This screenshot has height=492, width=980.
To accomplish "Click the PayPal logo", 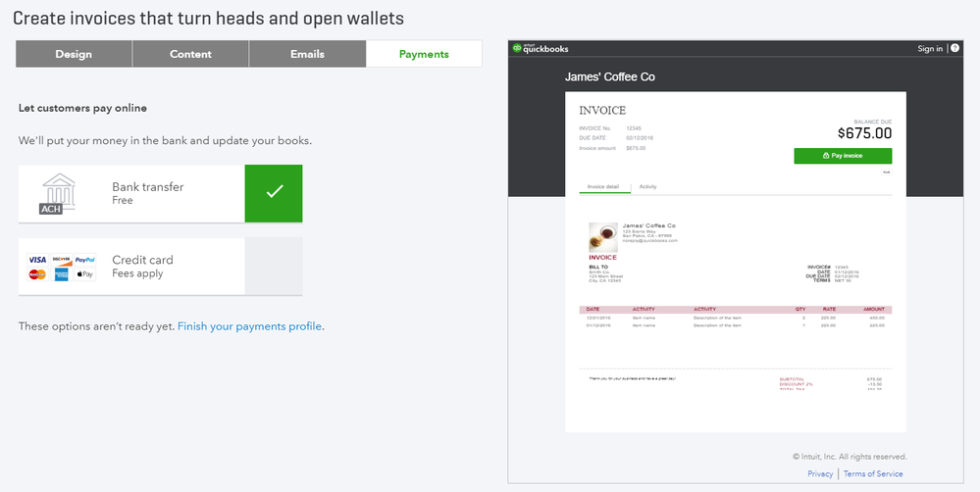I will [x=85, y=260].
